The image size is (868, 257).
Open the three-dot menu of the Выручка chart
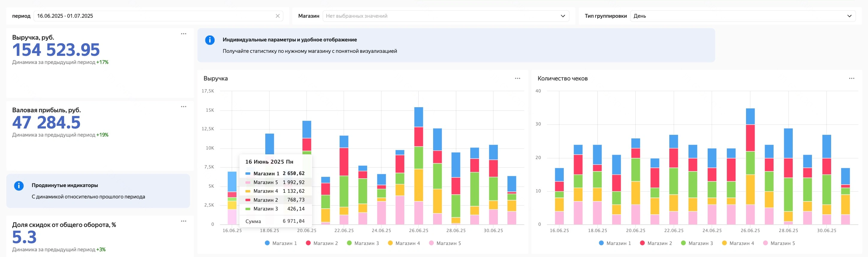518,78
